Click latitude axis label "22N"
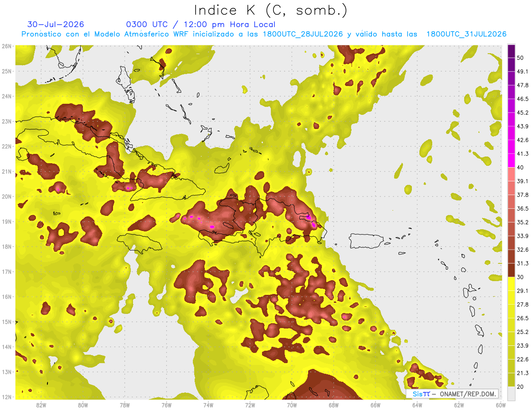The width and height of the screenshot is (532, 411). [7, 146]
